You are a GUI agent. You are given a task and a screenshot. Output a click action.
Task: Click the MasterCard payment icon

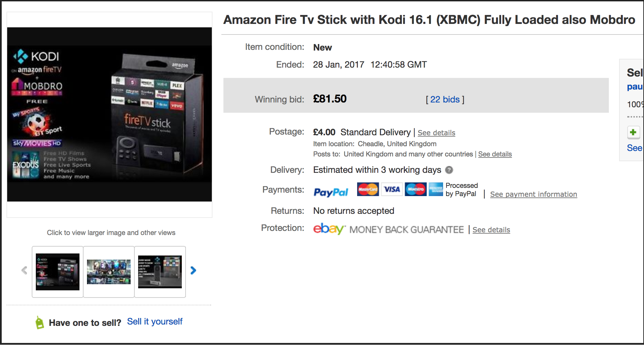pyautogui.click(x=368, y=189)
